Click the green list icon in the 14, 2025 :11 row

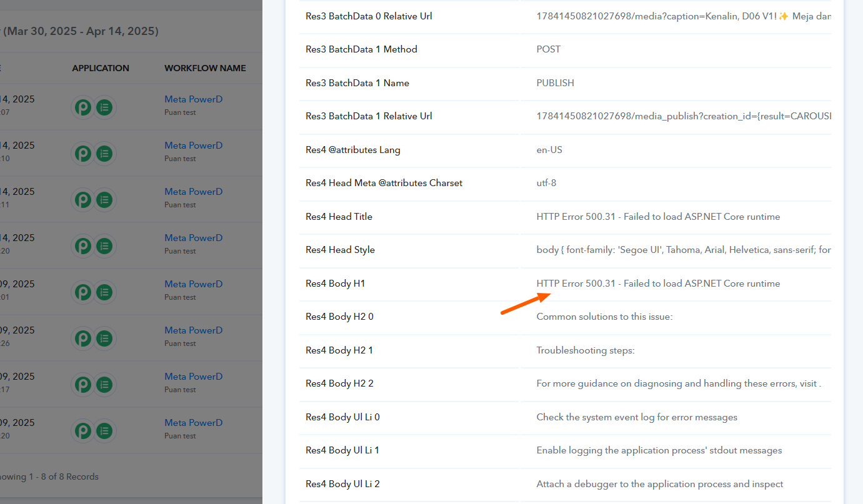pos(104,200)
